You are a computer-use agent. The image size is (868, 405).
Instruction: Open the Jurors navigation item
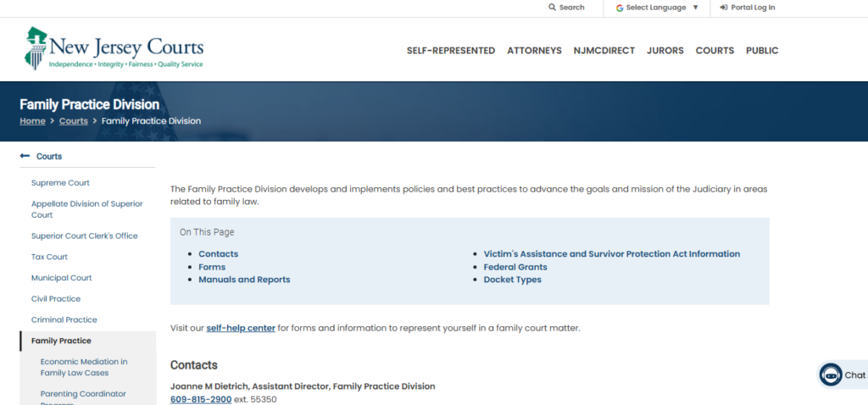coord(665,51)
